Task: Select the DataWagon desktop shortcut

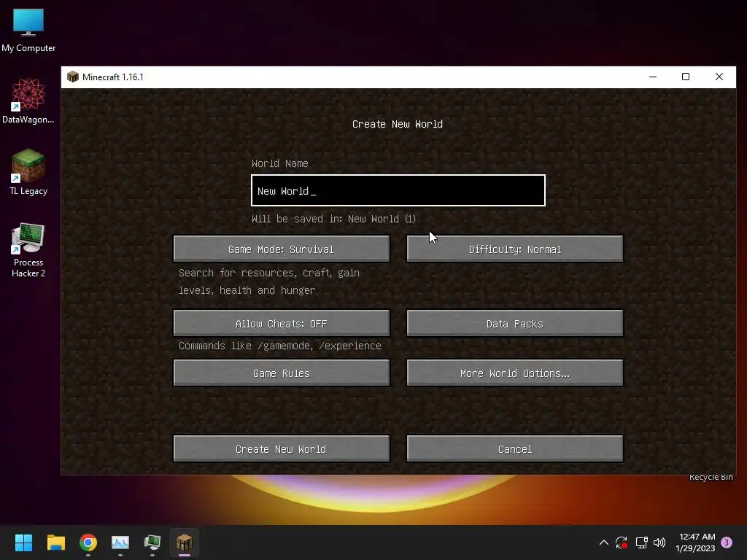Action: coord(28,101)
